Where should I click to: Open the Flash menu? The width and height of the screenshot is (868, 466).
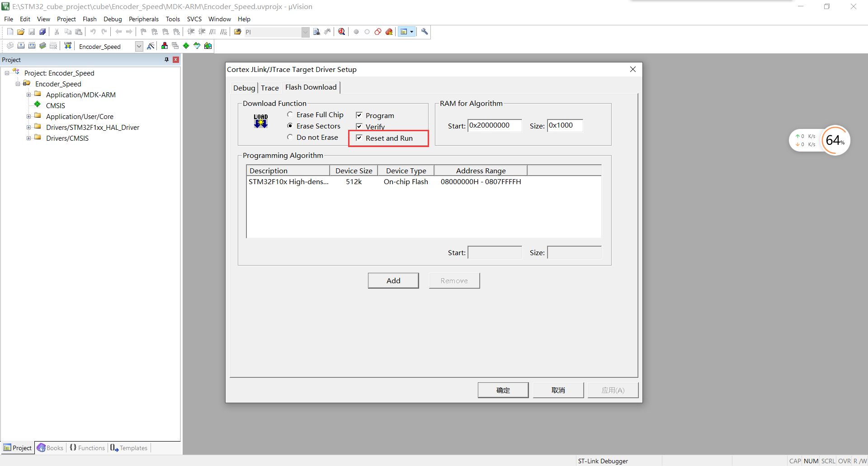(x=90, y=19)
